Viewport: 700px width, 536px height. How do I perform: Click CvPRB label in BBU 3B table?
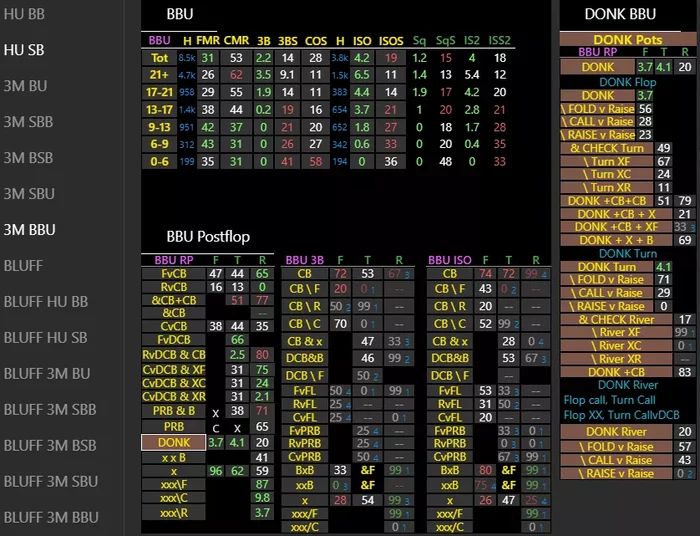(304, 457)
